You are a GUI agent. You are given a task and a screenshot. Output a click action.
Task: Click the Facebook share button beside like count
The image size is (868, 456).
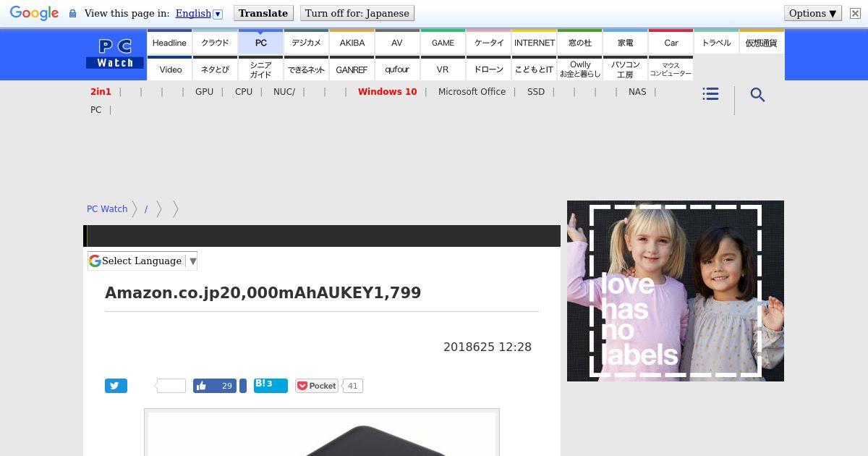pyautogui.click(x=243, y=386)
